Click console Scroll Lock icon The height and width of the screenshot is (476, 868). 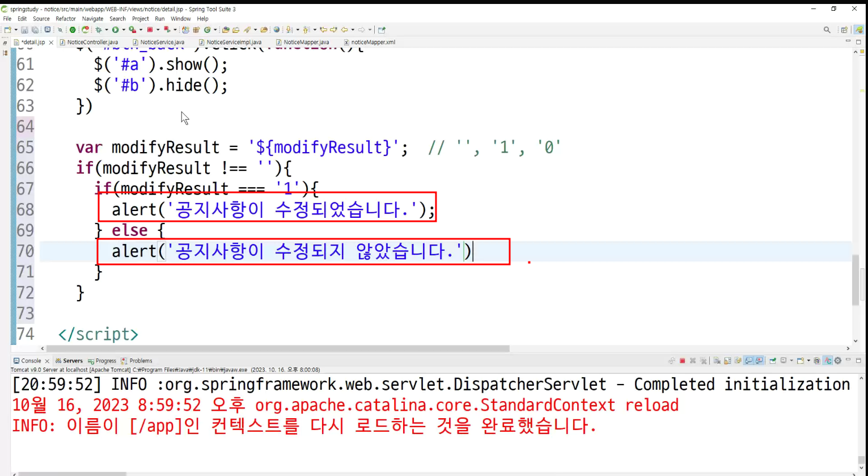[727, 361]
